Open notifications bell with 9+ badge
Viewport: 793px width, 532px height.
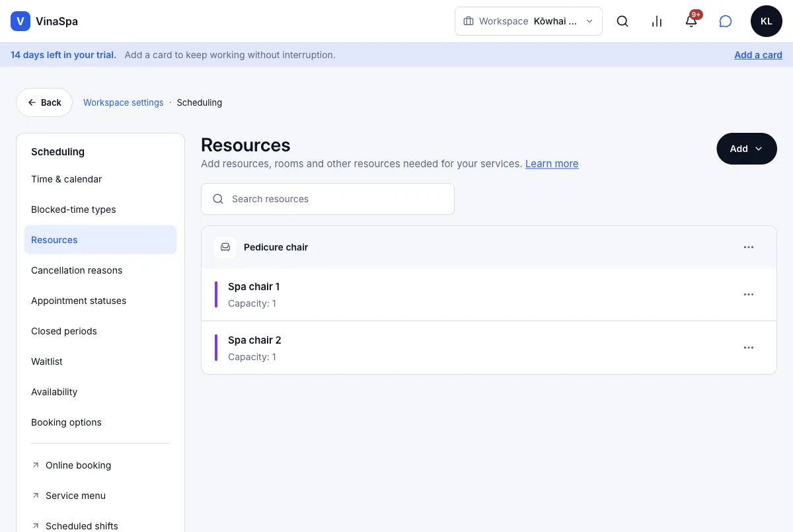[691, 21]
